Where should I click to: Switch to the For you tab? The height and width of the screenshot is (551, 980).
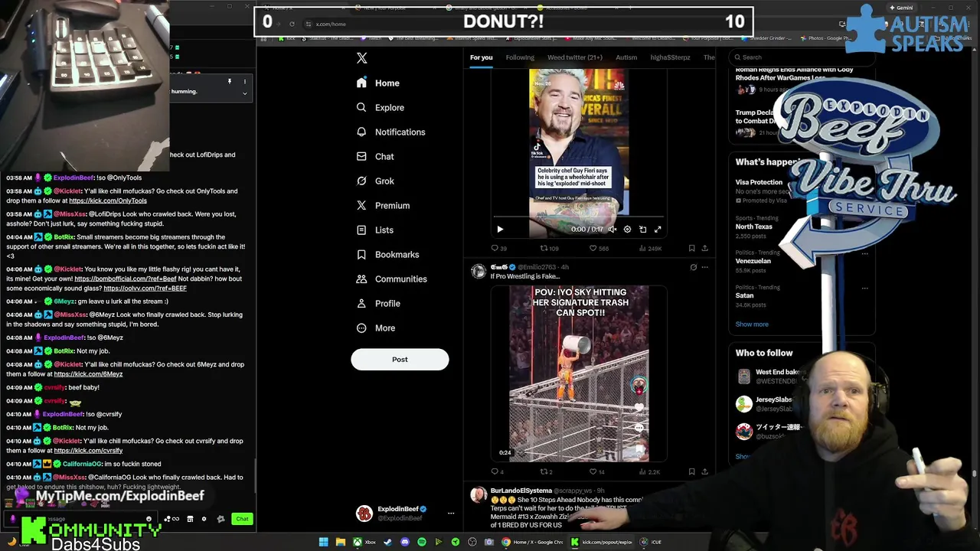[481, 57]
